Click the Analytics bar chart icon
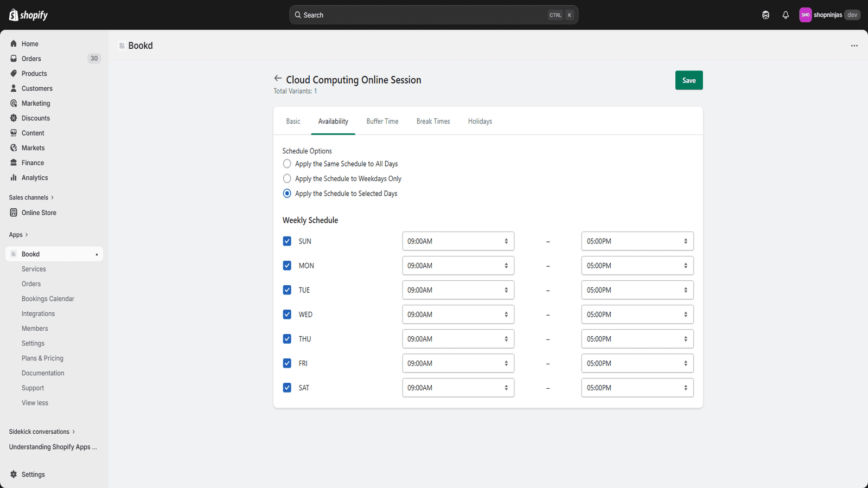The width and height of the screenshot is (868, 488). pos(14,178)
